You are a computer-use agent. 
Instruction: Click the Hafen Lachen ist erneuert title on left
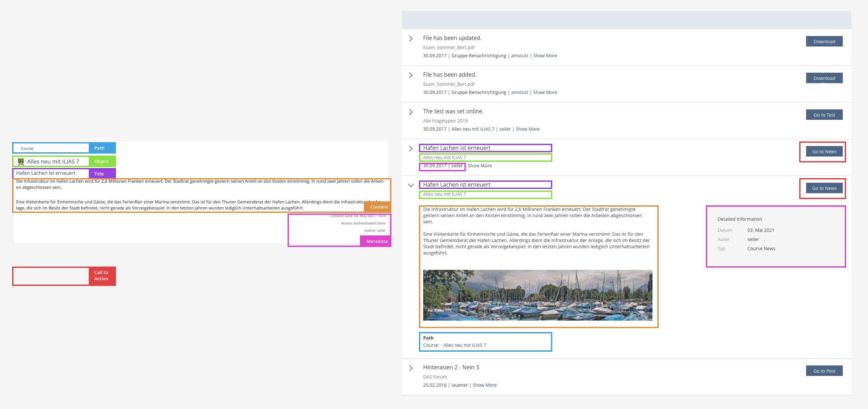pyautogui.click(x=46, y=173)
